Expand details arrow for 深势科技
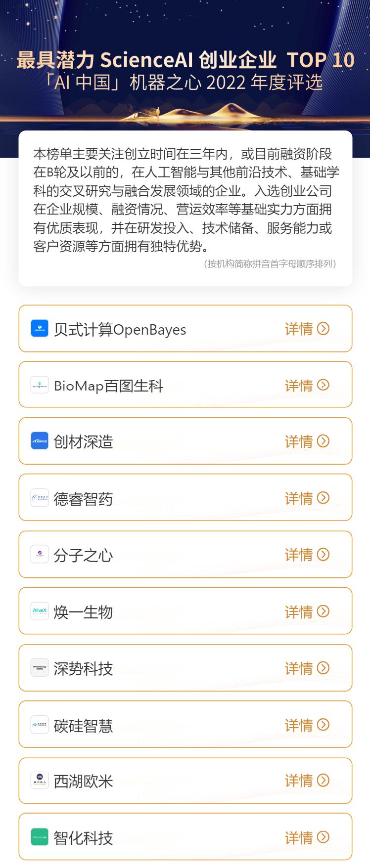The height and width of the screenshot is (868, 370). (323, 668)
